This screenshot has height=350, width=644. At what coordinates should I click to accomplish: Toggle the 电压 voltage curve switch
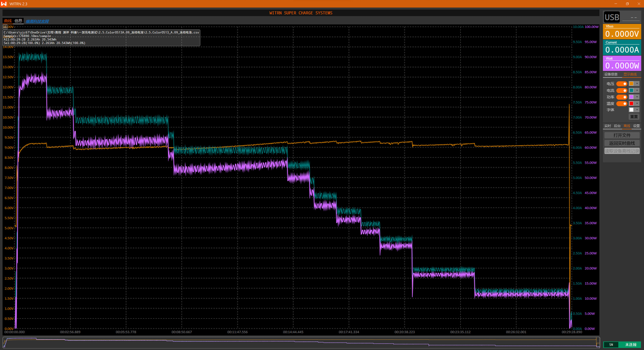point(621,84)
